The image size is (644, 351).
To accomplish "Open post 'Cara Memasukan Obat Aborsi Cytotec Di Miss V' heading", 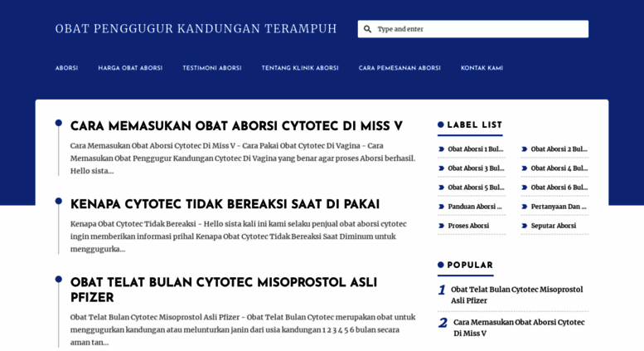I will [236, 127].
